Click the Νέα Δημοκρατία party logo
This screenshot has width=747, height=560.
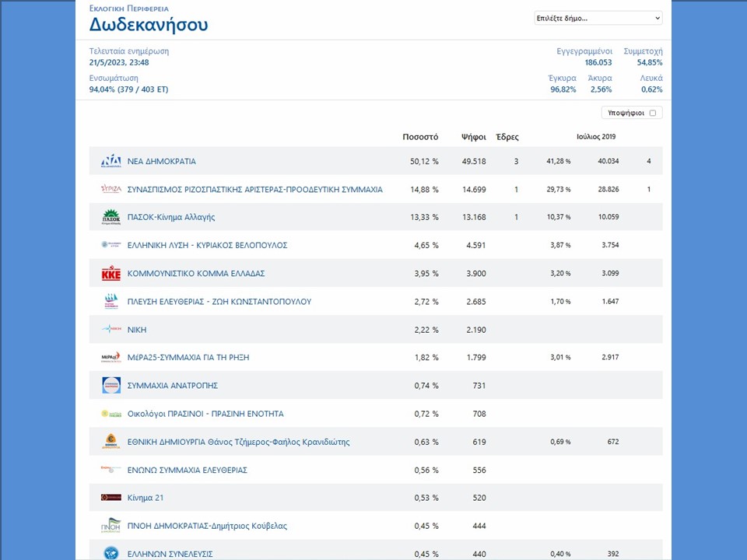pos(111,162)
